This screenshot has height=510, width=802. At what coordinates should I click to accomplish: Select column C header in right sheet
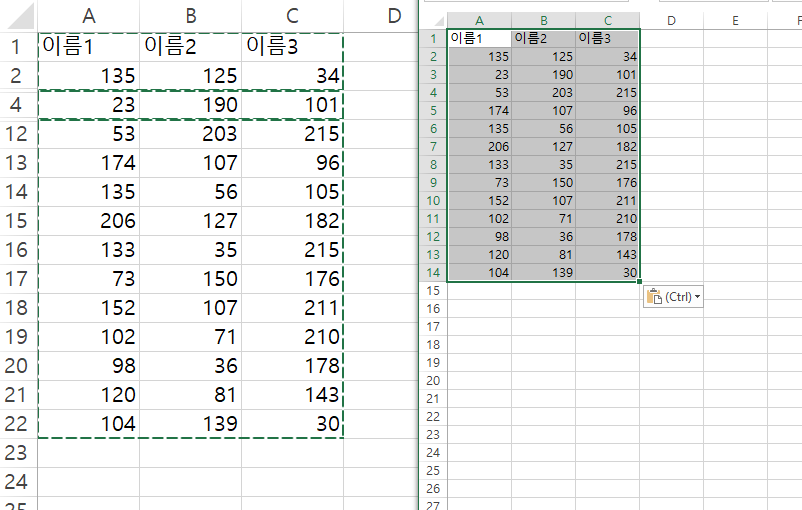[607, 20]
